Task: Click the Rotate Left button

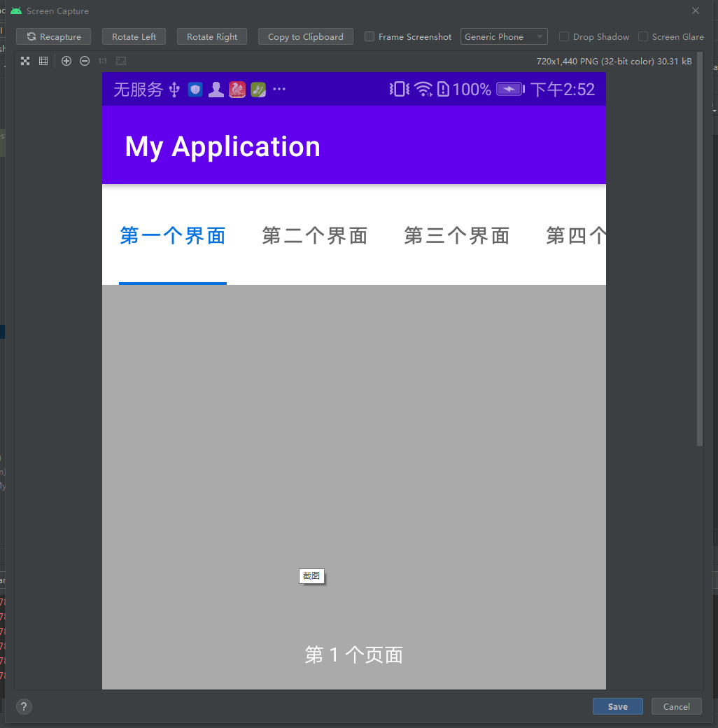Action: tap(134, 36)
